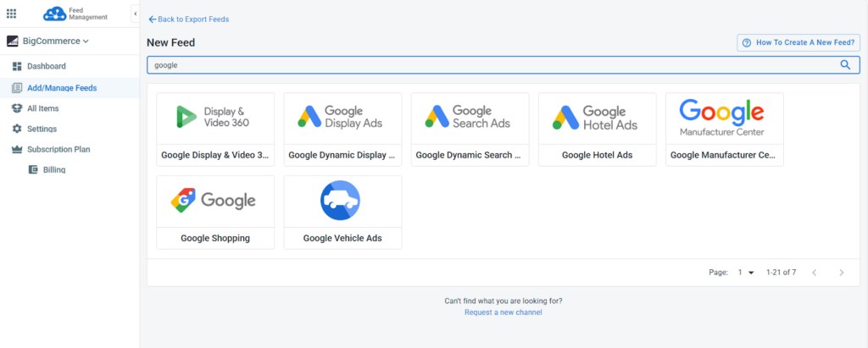Image resolution: width=868 pixels, height=348 pixels.
Task: Go back to Export Feeds
Action: [189, 19]
